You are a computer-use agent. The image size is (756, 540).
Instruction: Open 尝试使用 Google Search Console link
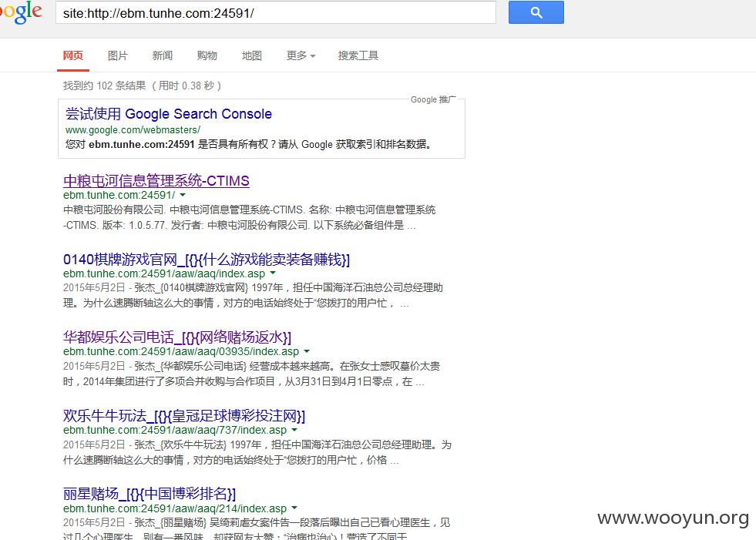(169, 114)
